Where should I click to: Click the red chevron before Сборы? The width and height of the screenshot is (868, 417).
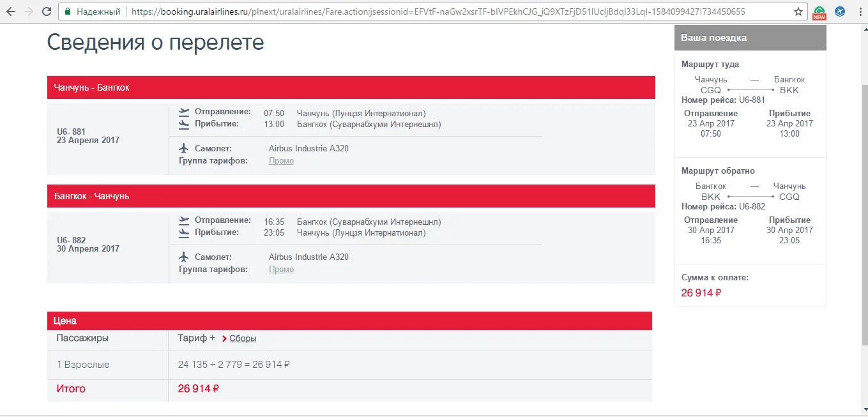224,338
